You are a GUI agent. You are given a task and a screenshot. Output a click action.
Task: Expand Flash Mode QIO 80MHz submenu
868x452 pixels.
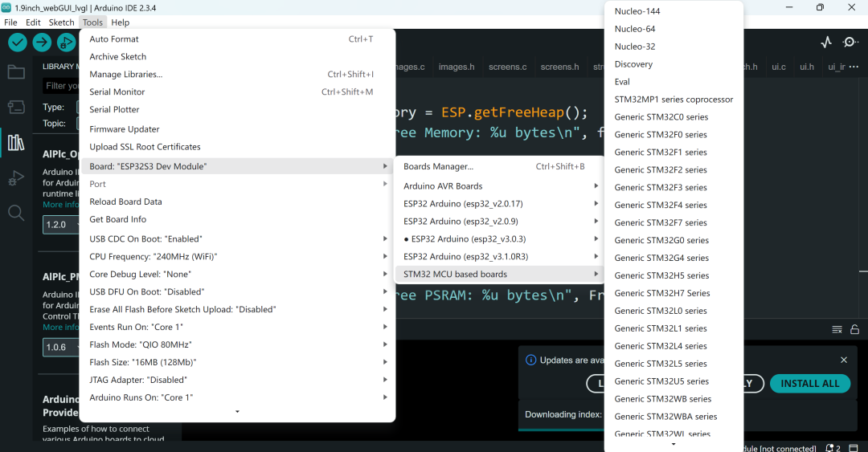(237, 344)
